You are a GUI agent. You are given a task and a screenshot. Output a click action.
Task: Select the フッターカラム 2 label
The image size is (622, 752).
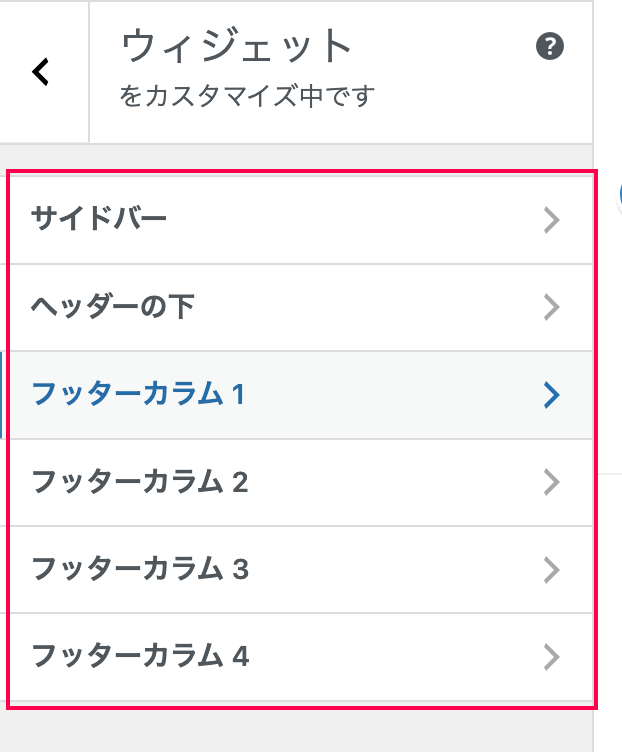(140, 482)
